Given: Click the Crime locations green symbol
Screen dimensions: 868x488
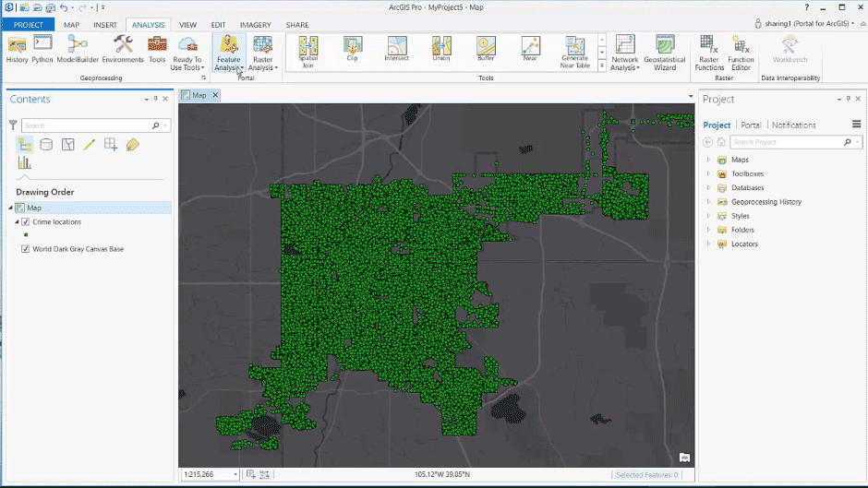Looking at the screenshot, I should click(26, 235).
